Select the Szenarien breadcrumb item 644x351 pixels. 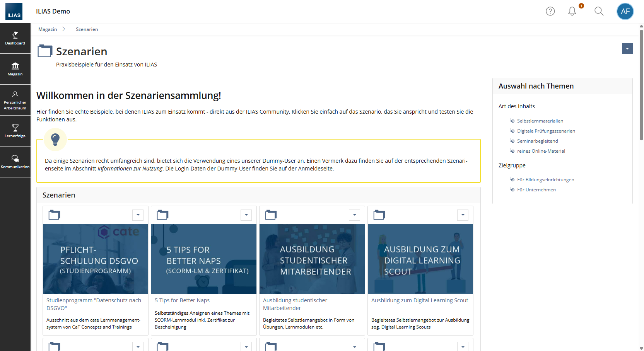pos(87,29)
